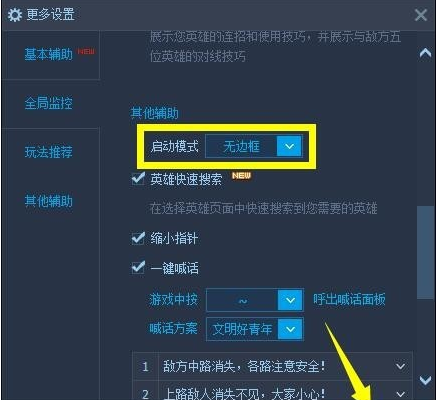Click the 呼出喊话面板 link text
Viewport: 438px width, 400px height.
click(x=349, y=299)
